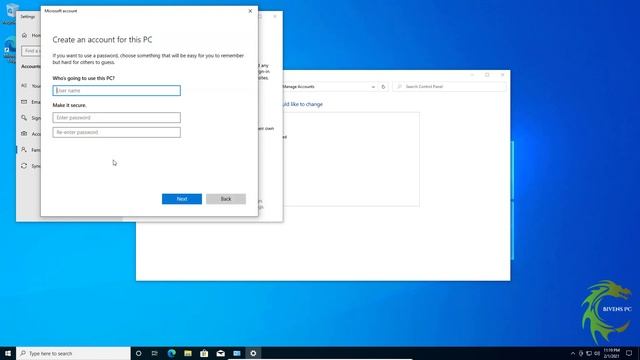Click the Search Control Panel box
Screen dimensions: 640x360
(449, 87)
